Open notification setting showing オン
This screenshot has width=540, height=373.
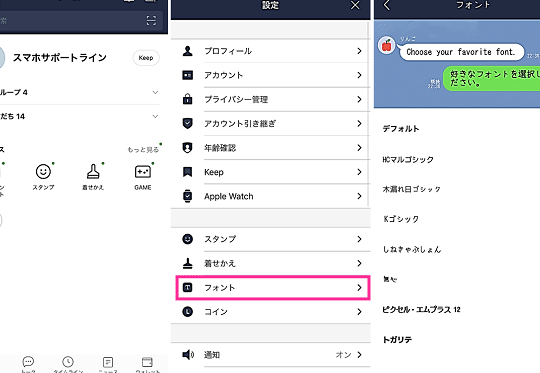tap(270, 354)
